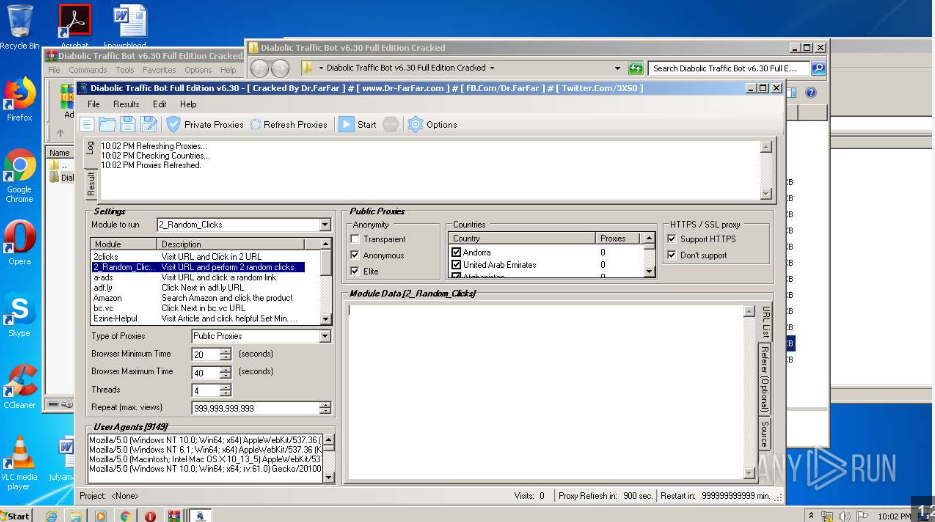Open Windows Media Player taskbar icon
Viewport: 935px width, 522px height.
click(100, 516)
